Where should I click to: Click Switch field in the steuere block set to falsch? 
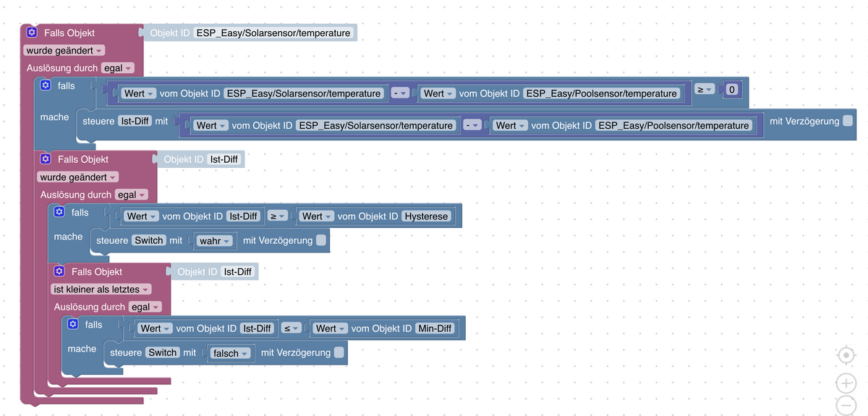163,352
